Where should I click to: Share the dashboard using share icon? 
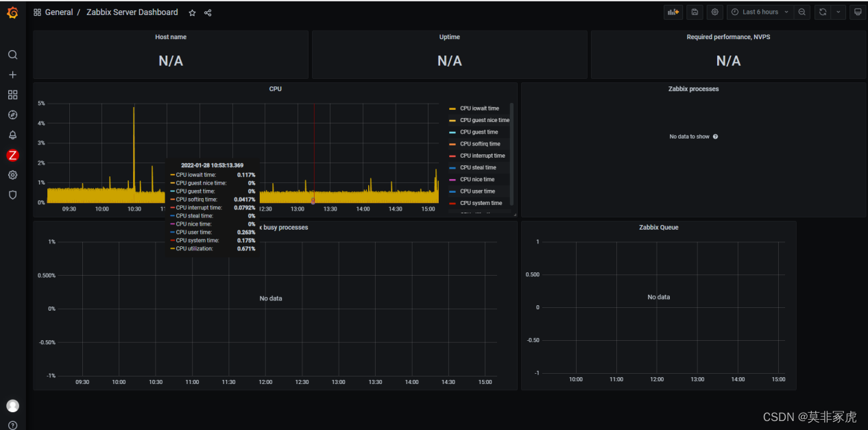pos(208,12)
